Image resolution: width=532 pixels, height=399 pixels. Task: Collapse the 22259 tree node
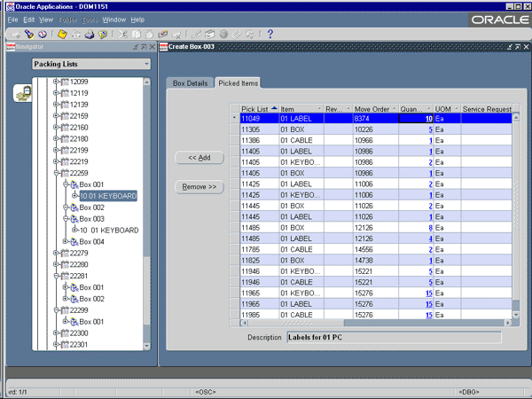56,173
